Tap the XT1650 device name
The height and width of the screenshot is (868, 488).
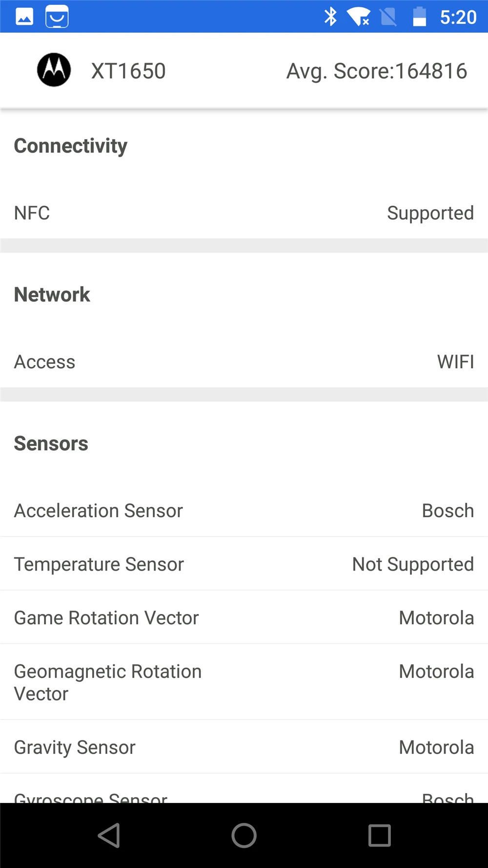(128, 71)
